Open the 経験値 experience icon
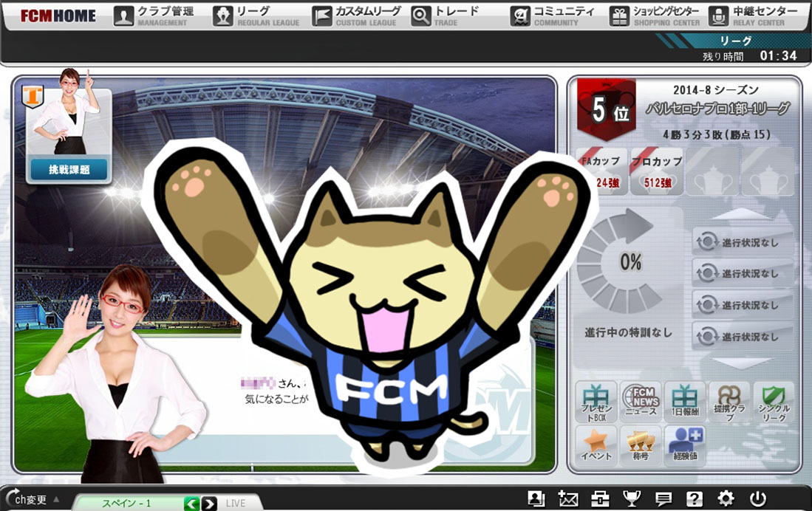Image resolution: width=812 pixels, height=511 pixels. coord(685,445)
